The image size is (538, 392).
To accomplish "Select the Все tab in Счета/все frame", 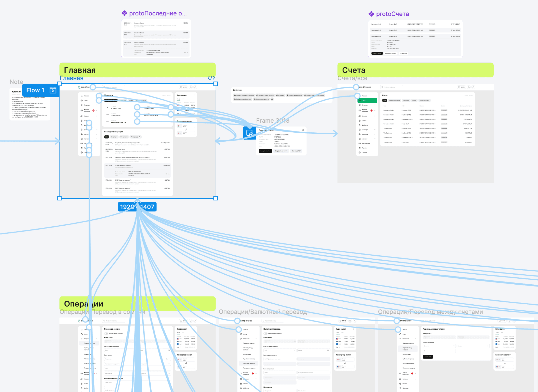I will 384,100.
